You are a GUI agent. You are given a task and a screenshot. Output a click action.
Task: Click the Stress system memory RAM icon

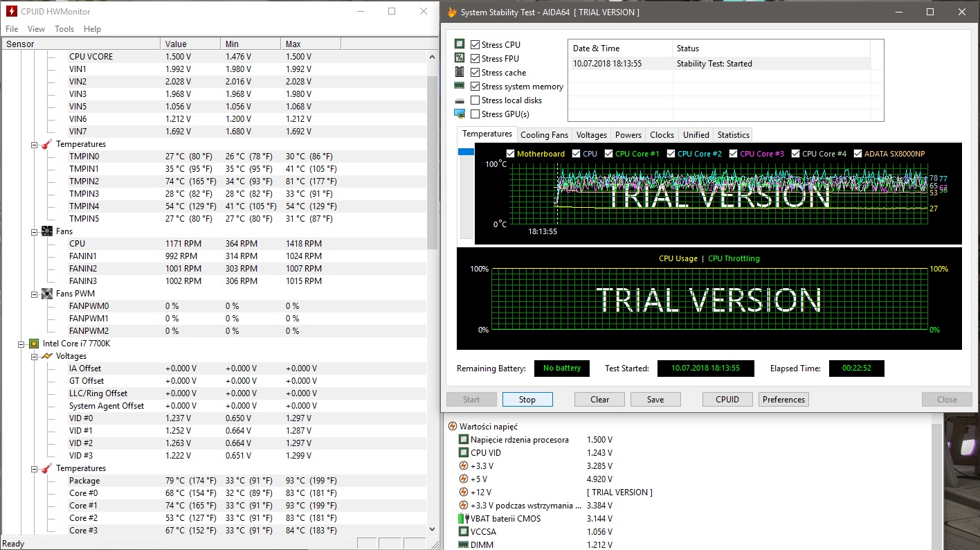pos(460,86)
